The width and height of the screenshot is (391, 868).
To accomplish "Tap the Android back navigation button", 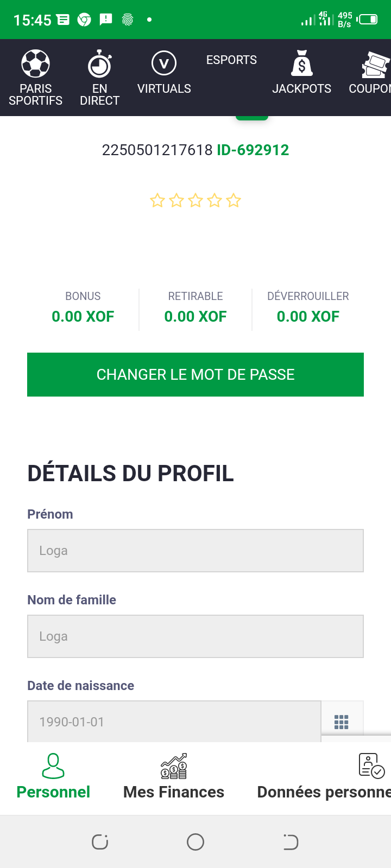I will click(291, 842).
